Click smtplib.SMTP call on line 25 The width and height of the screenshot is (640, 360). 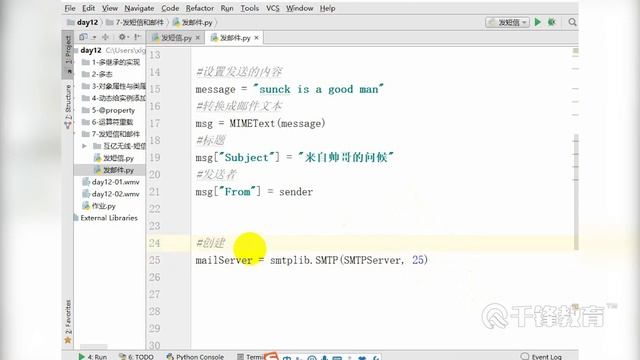[349, 260]
